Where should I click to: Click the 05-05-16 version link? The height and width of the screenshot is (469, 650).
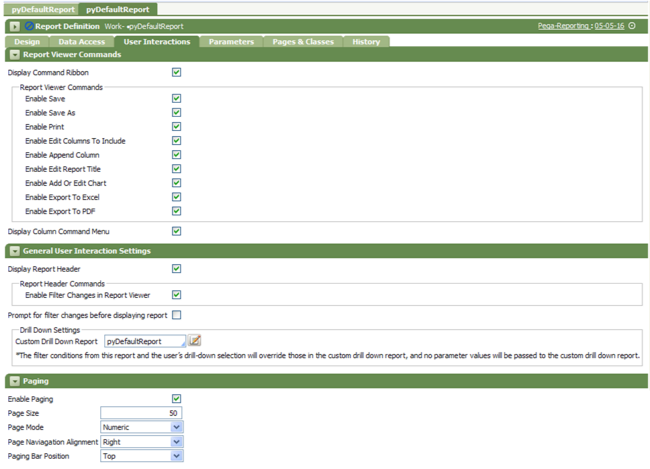coord(609,26)
